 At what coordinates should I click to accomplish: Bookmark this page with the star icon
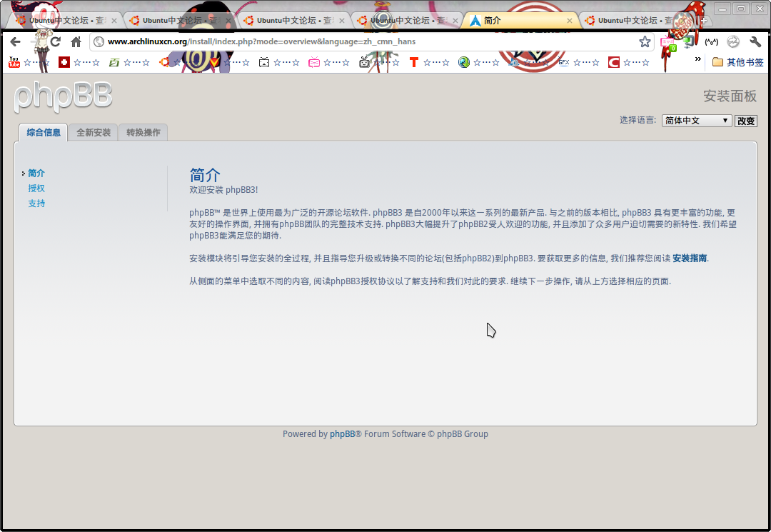pyautogui.click(x=645, y=42)
